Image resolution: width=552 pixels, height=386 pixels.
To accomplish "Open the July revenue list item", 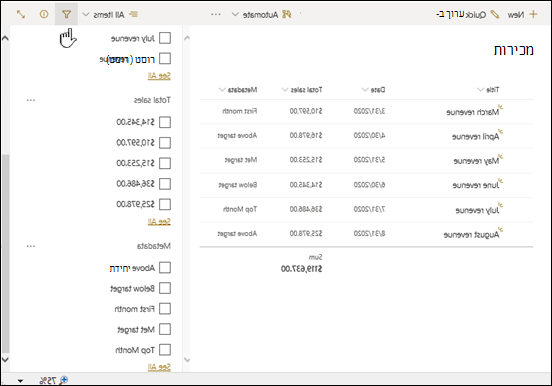I will pos(477,210).
